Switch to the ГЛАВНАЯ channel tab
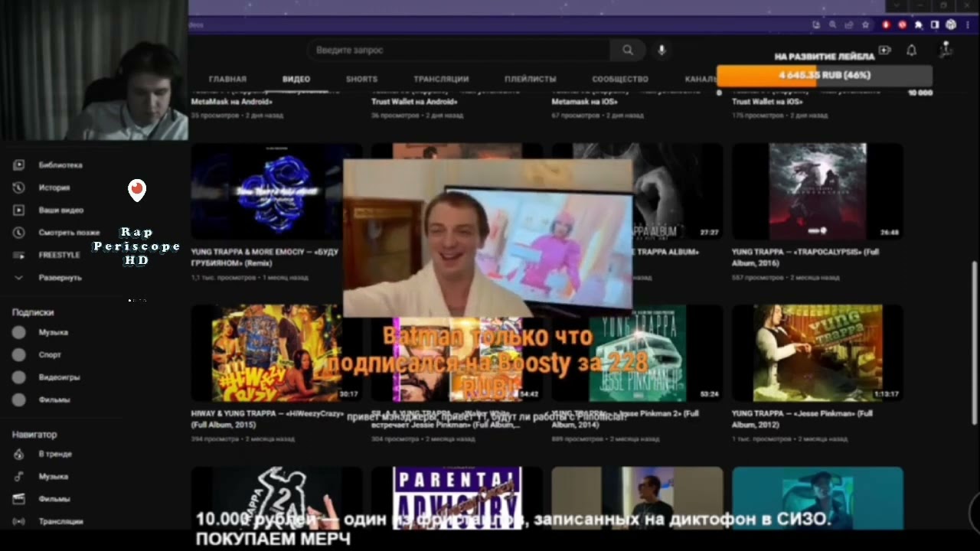This screenshot has width=980, height=551. click(227, 79)
